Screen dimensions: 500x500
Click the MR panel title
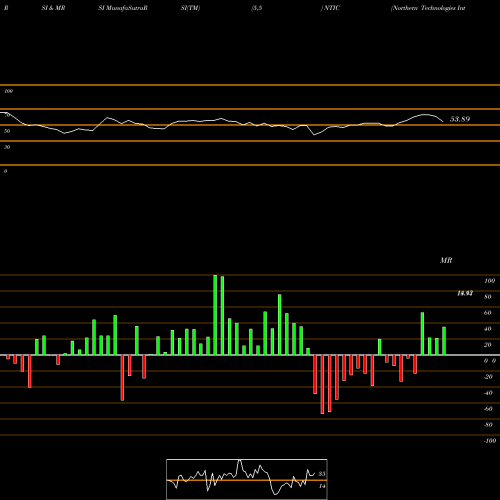(x=446, y=260)
